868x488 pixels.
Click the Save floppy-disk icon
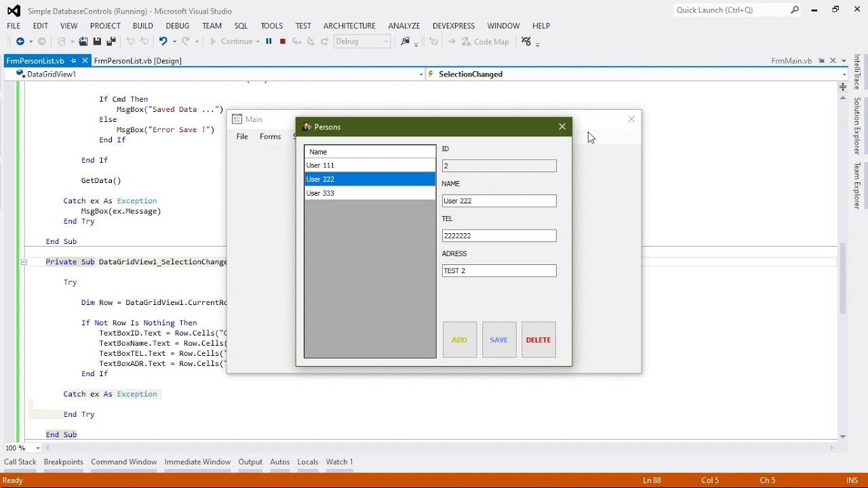pyautogui.click(x=97, y=41)
